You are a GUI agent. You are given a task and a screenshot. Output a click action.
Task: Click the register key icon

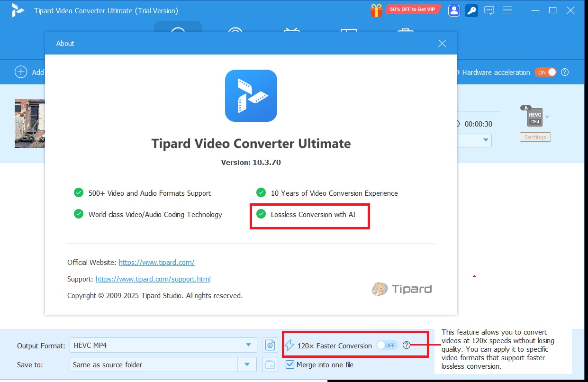click(x=471, y=10)
